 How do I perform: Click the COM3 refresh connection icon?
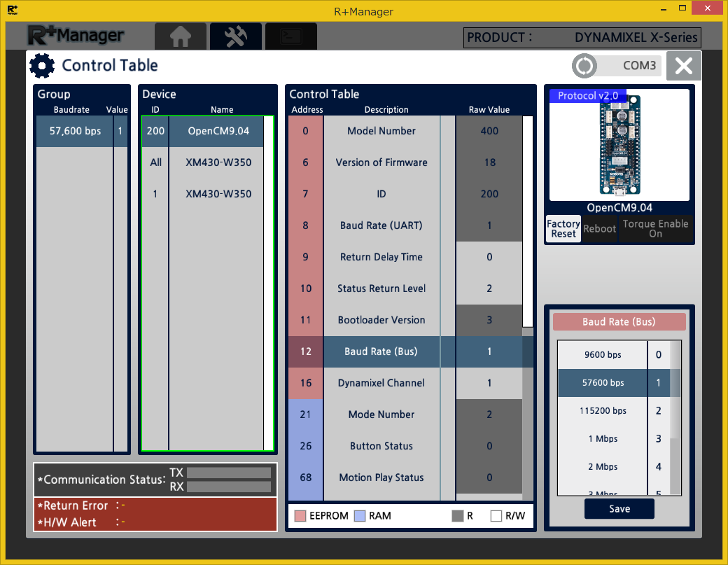pyautogui.click(x=584, y=65)
